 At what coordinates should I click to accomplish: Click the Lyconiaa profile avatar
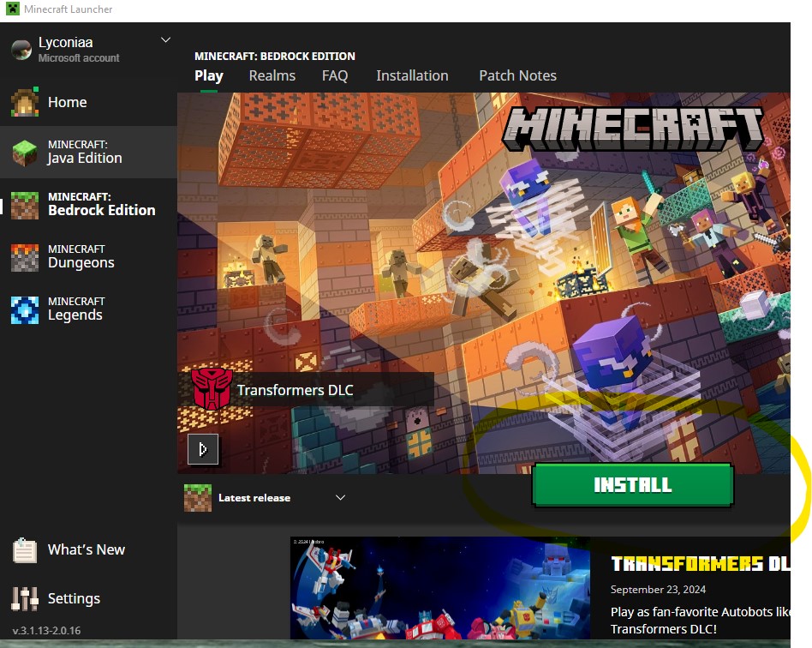pyautogui.click(x=21, y=50)
